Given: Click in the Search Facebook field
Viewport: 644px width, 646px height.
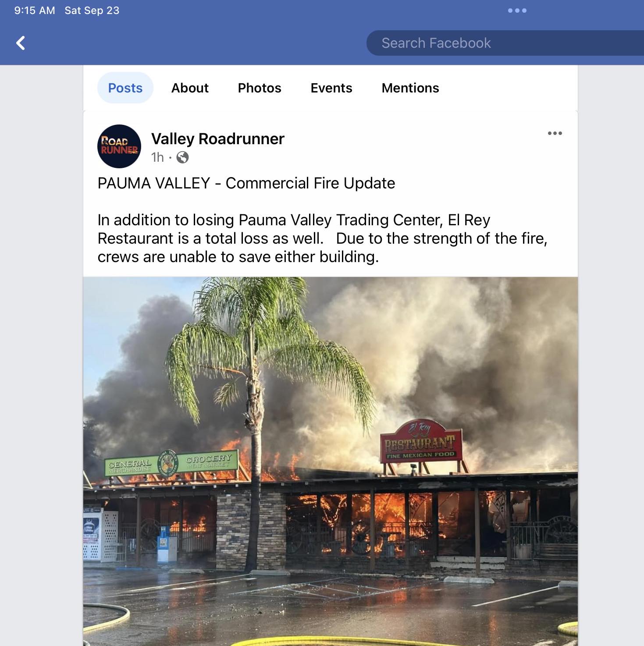Looking at the screenshot, I should pos(505,43).
